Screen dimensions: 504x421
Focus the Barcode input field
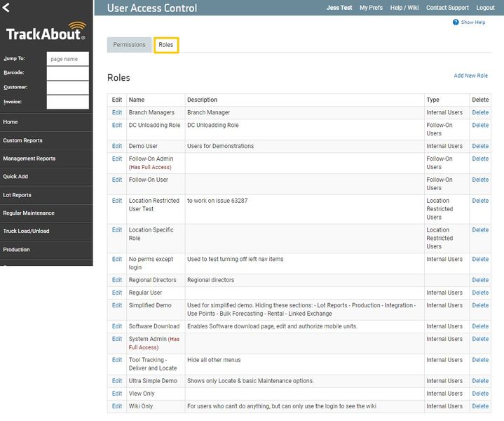(68, 74)
